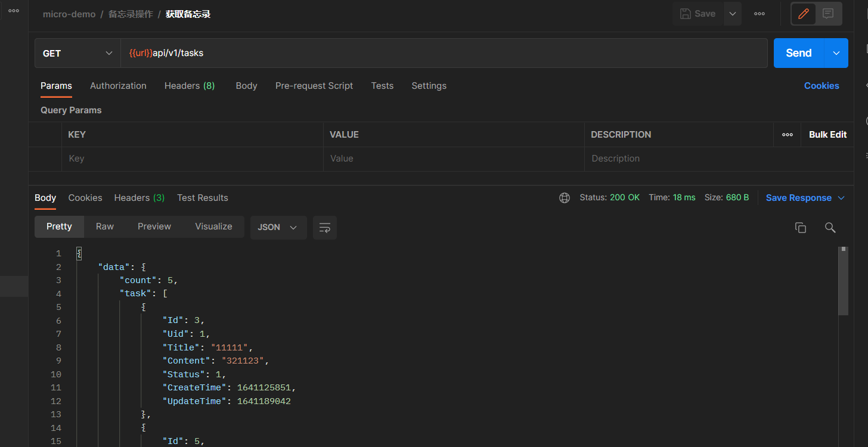Click the CreateTime value 1641125851
The width and height of the screenshot is (868, 447).
click(264, 388)
